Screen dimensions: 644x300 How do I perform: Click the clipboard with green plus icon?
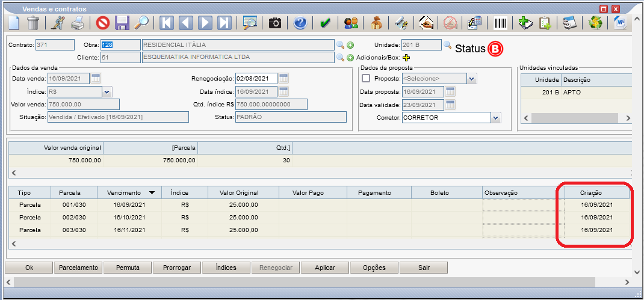point(545,23)
